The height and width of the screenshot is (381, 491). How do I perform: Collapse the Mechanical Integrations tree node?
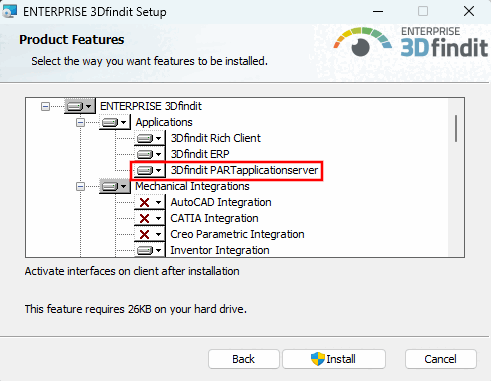click(x=80, y=187)
